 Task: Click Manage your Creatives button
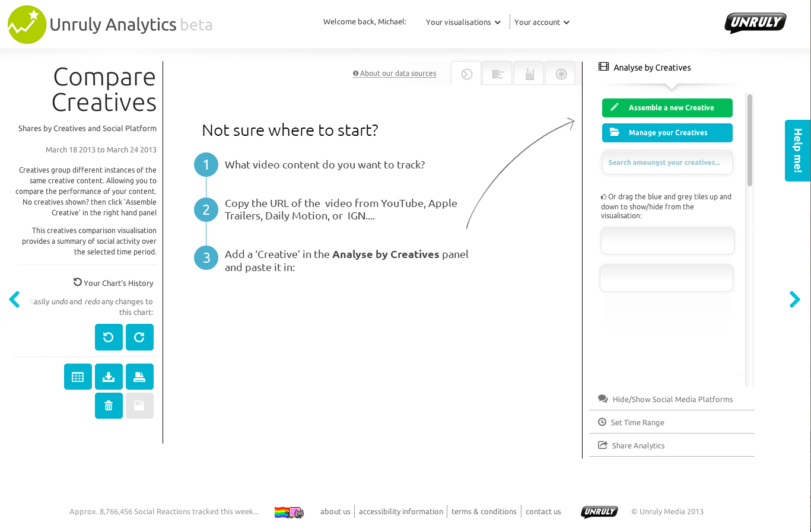tap(667, 133)
